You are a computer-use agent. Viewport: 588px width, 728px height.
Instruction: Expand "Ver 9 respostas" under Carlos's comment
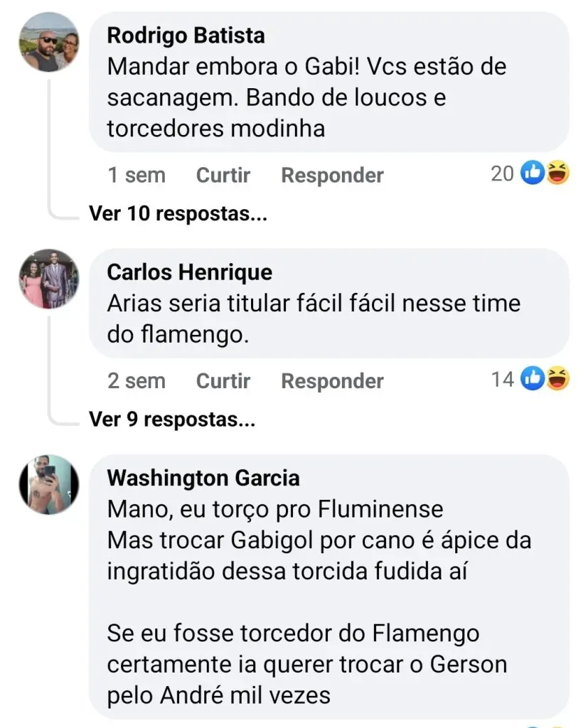tap(172, 419)
